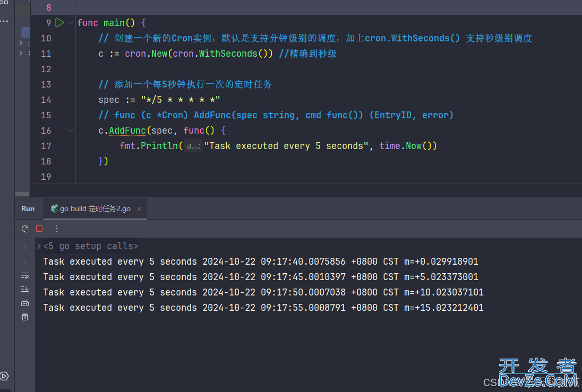The image size is (582, 392).
Task: Click the 'func main()' declaration text
Action: point(106,23)
